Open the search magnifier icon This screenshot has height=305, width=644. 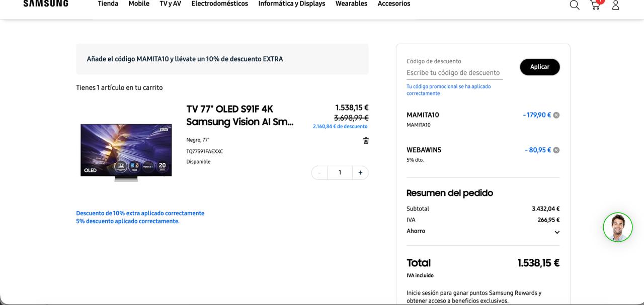[574, 5]
